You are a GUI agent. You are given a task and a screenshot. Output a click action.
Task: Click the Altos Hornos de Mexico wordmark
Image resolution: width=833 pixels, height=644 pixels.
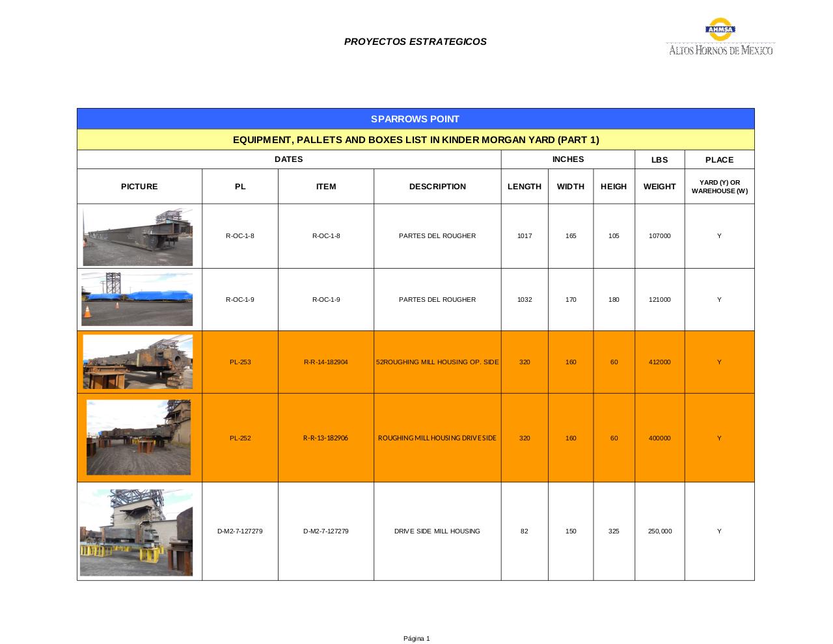tap(720, 49)
